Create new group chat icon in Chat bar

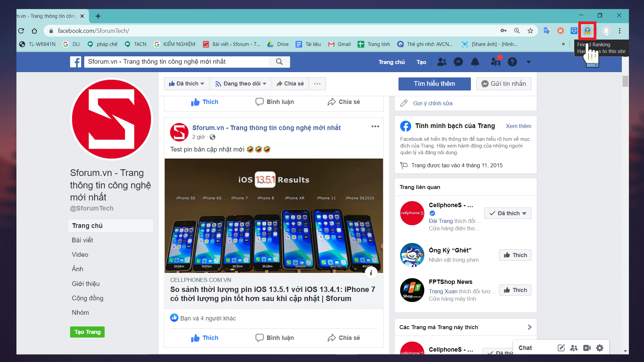coord(574,348)
